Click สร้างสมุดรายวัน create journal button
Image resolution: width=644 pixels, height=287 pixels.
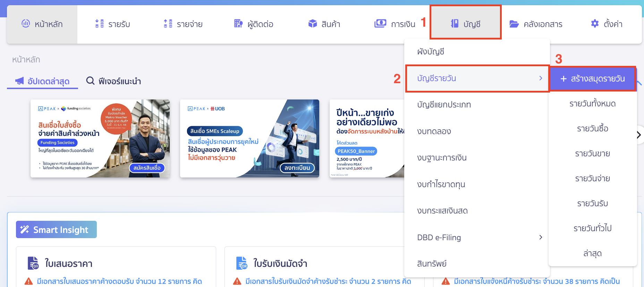click(x=593, y=79)
